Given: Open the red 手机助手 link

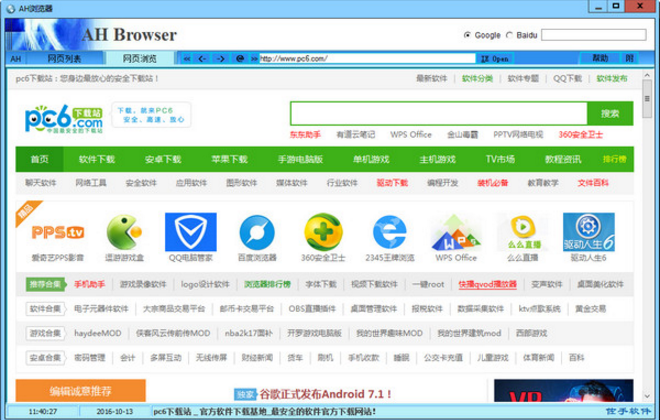Looking at the screenshot, I should pos(89,284).
